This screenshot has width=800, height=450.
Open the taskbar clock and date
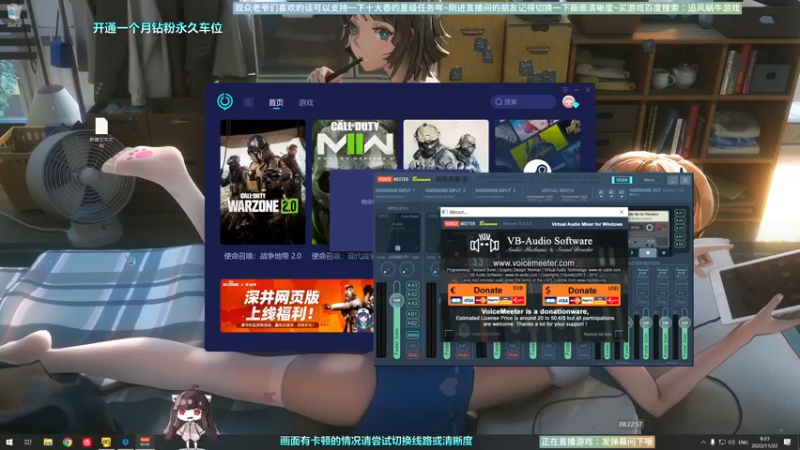tap(765, 442)
